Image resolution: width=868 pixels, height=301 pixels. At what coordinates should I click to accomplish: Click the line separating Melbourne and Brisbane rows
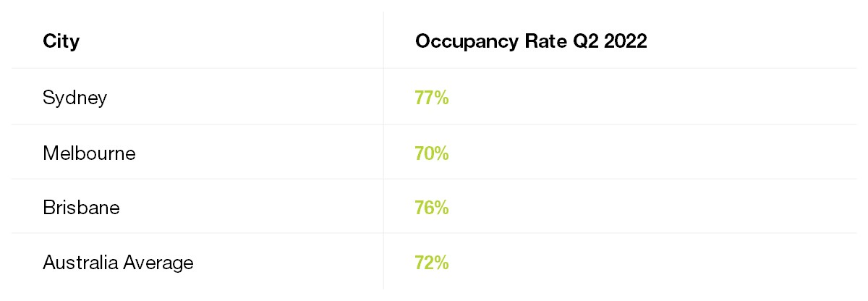tap(434, 179)
